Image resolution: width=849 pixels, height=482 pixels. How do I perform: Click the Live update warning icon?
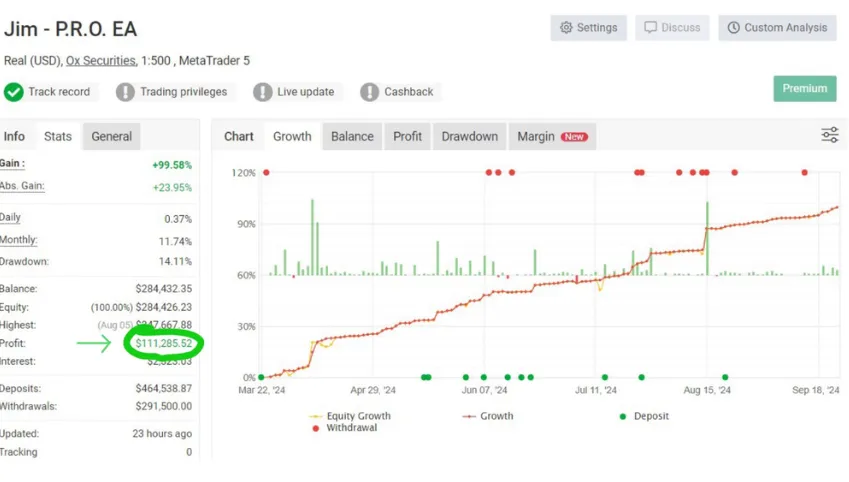263,92
